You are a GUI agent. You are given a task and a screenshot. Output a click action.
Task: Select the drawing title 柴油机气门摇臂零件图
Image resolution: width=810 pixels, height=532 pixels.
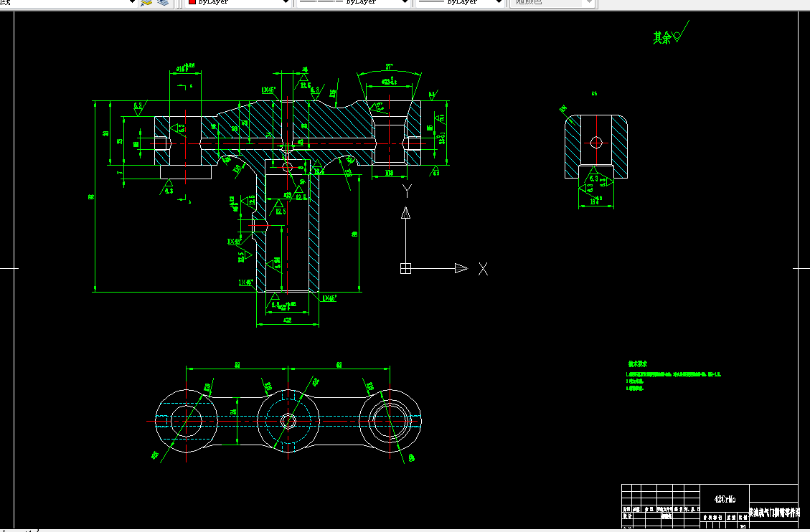point(773,513)
